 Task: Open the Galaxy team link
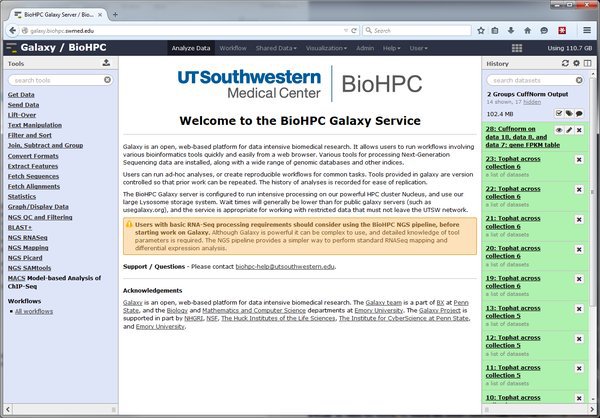[x=383, y=302]
